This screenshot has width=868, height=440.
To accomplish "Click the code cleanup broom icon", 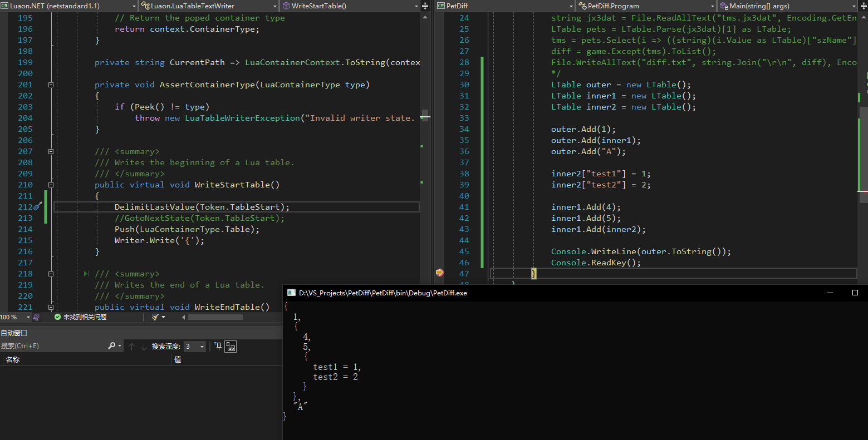I will tap(155, 317).
